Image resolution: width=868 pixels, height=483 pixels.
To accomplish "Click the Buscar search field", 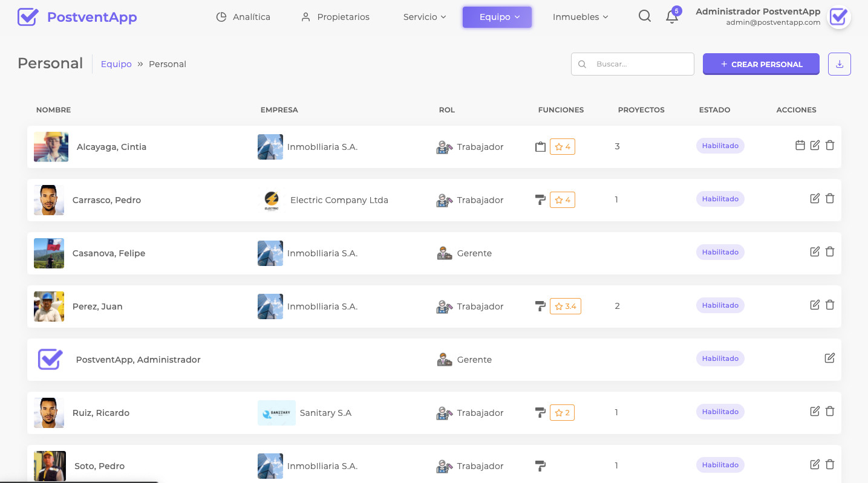I will [x=640, y=64].
